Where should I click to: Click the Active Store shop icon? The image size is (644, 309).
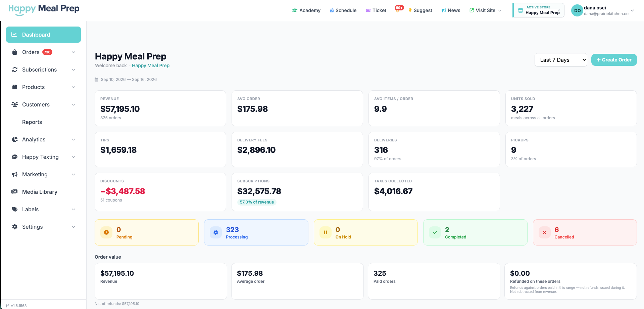521,10
